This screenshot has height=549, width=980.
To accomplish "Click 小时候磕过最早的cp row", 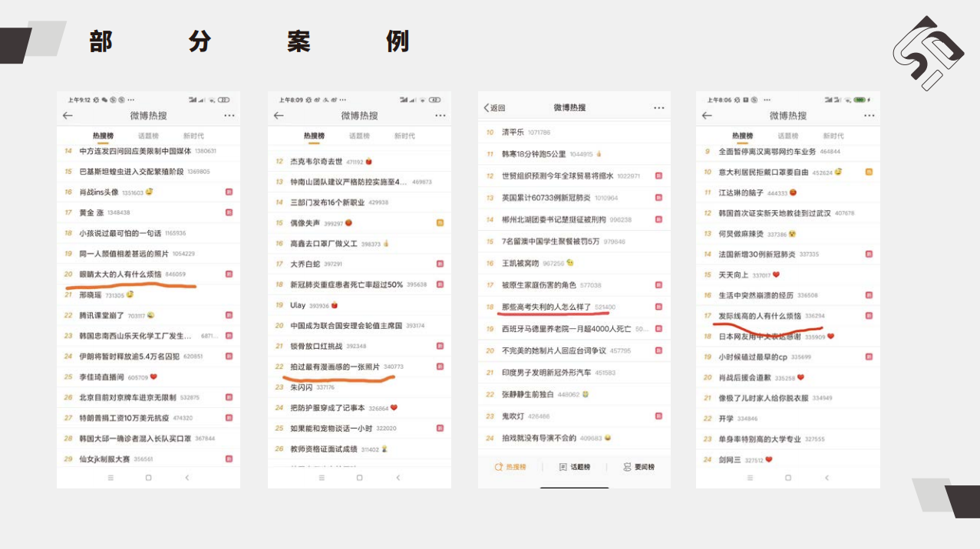I will coord(788,357).
